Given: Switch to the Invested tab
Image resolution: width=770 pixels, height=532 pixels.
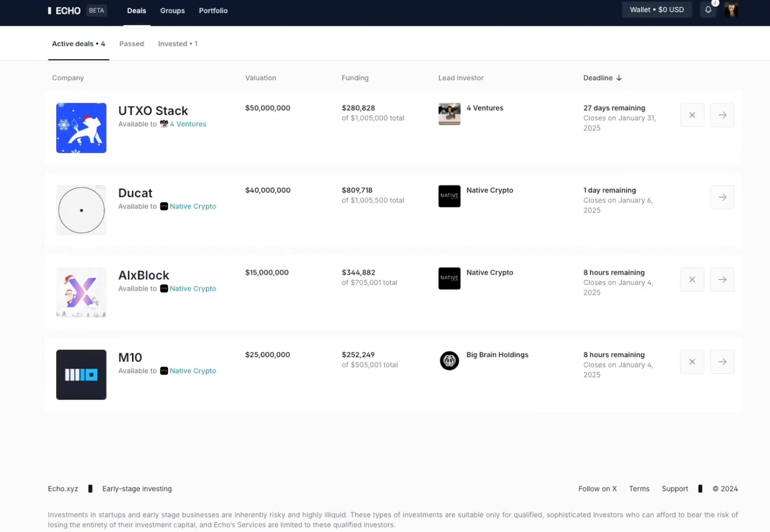Looking at the screenshot, I should 178,44.
